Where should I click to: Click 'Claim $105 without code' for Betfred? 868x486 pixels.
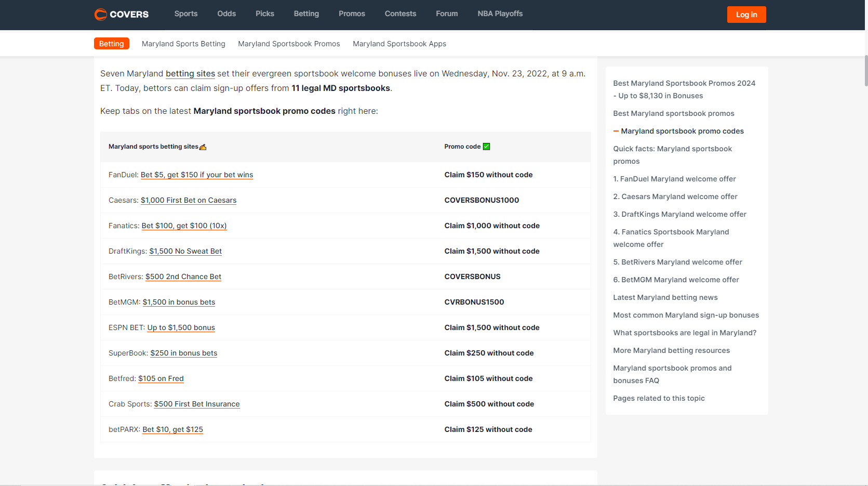[x=489, y=378]
